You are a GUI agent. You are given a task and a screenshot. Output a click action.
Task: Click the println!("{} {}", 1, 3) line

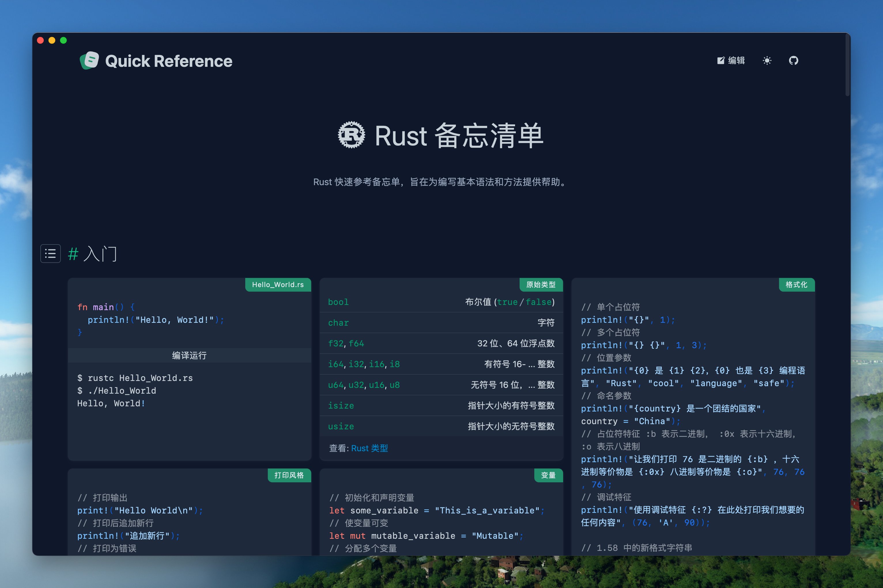644,345
